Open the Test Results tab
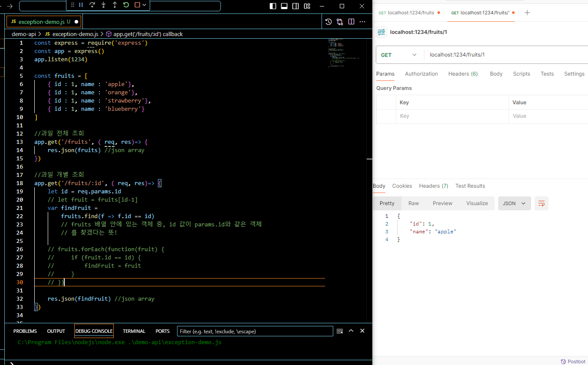 [470, 186]
